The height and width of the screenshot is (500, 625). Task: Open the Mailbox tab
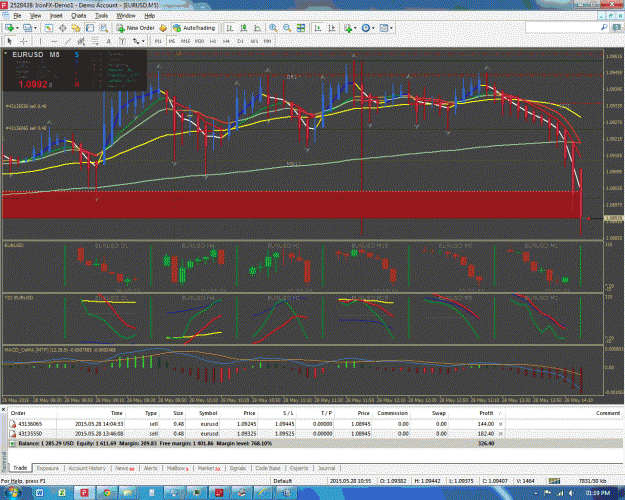[x=177, y=468]
